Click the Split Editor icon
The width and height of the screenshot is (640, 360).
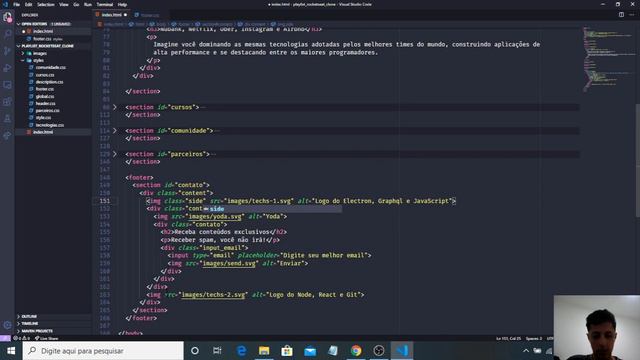(621, 15)
